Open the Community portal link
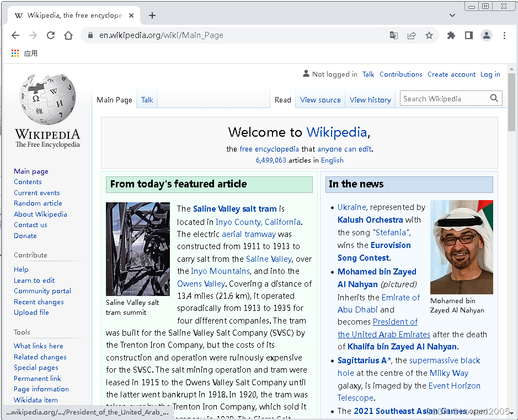 click(42, 290)
